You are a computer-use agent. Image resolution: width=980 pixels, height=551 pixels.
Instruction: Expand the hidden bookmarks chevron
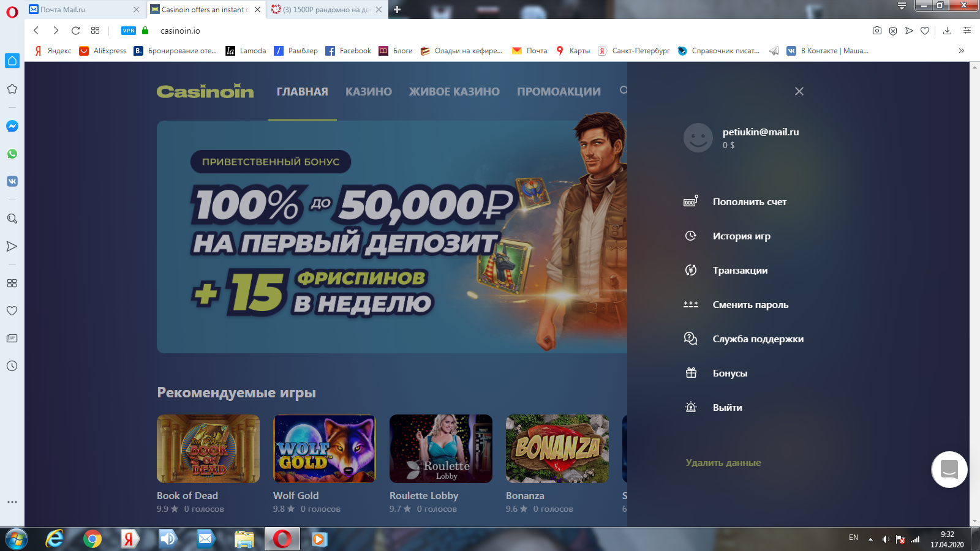pos(962,51)
